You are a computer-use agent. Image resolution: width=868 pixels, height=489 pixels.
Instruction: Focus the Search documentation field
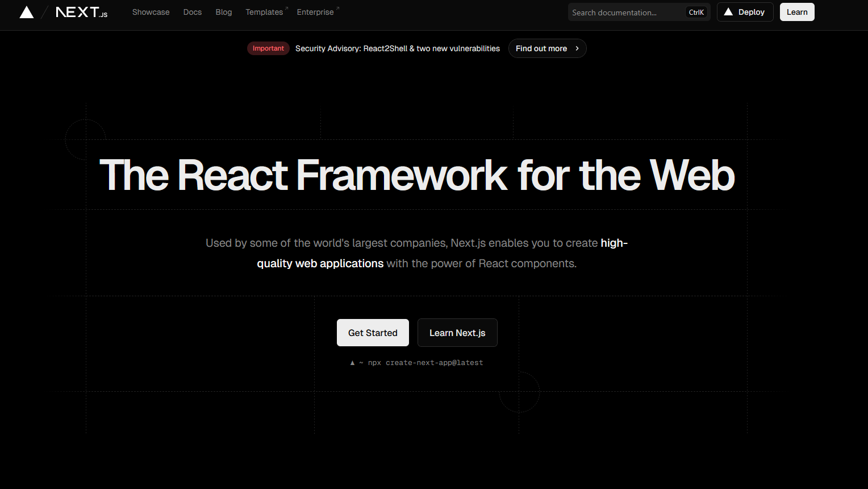coord(625,13)
